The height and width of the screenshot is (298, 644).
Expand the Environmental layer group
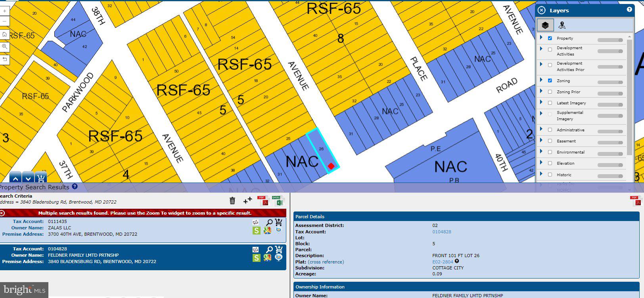[541, 152]
